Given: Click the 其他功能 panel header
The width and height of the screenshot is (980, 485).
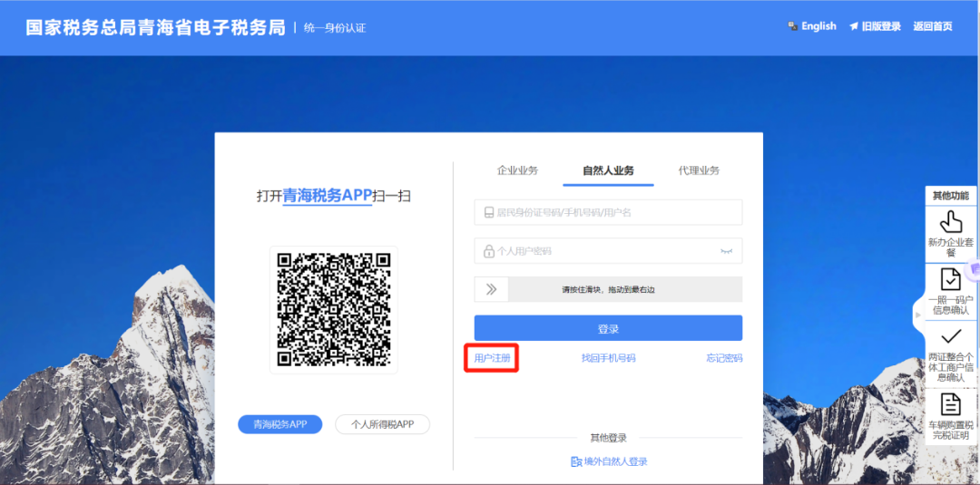Looking at the screenshot, I should pyautogui.click(x=951, y=196).
